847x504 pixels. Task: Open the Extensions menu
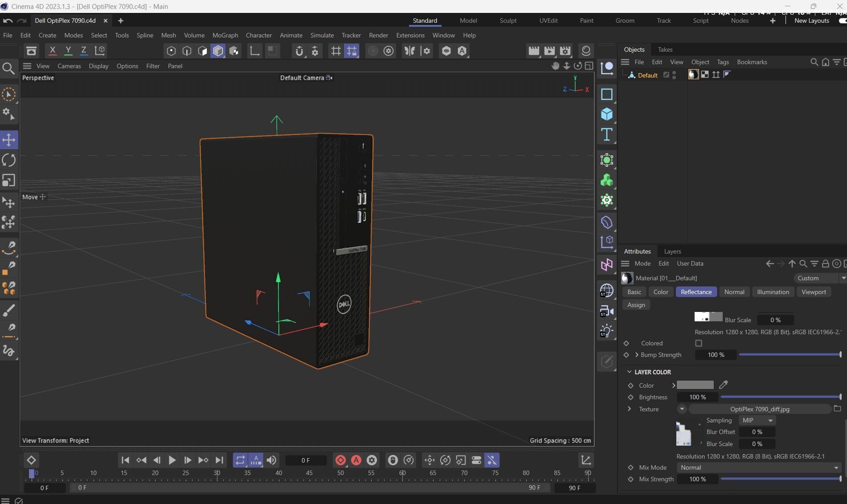tap(410, 35)
